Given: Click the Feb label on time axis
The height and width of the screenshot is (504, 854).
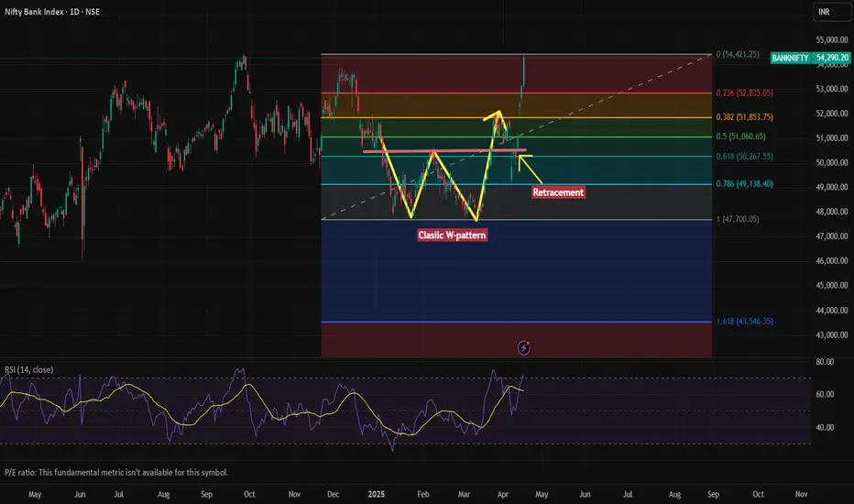Looking at the screenshot, I should tap(423, 494).
